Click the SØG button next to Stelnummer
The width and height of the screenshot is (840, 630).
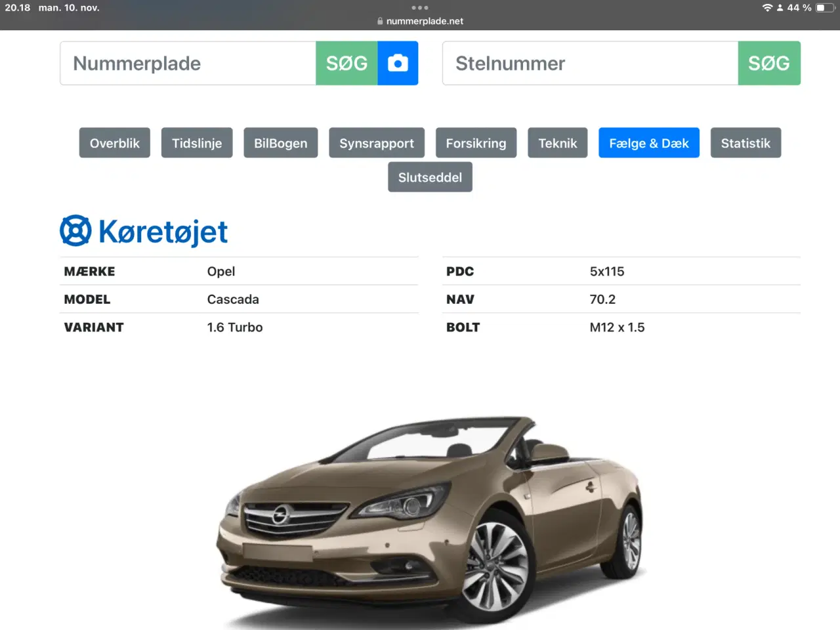[769, 63]
